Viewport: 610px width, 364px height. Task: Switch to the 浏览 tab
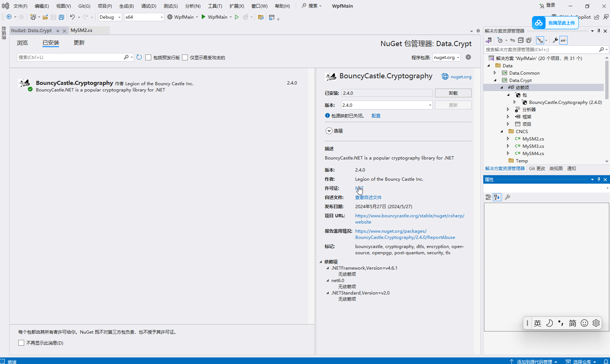pyautogui.click(x=22, y=42)
